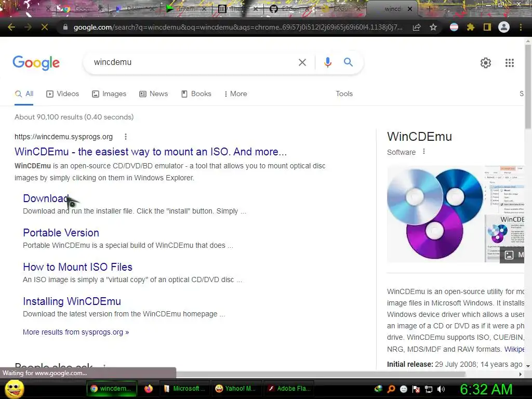
Task: Open the Installing WinCDEmu sitelink
Action: pyautogui.click(x=72, y=301)
